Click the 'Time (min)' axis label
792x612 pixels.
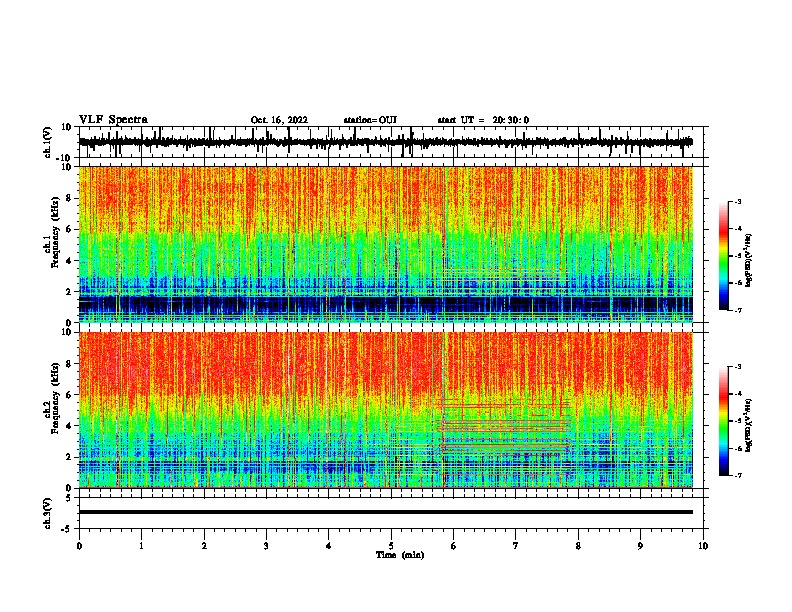400,555
